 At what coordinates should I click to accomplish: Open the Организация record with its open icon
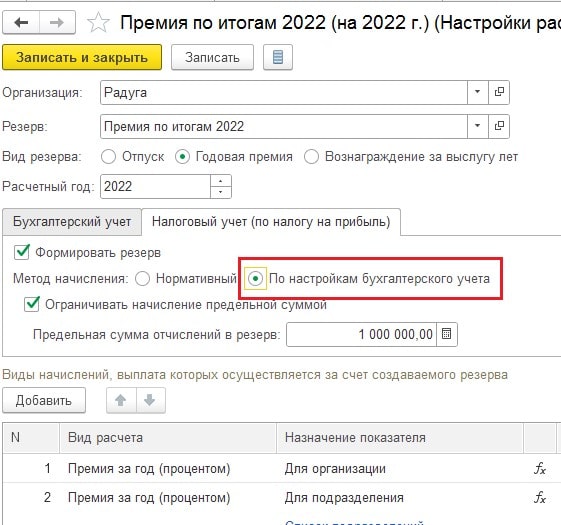pyautogui.click(x=499, y=92)
